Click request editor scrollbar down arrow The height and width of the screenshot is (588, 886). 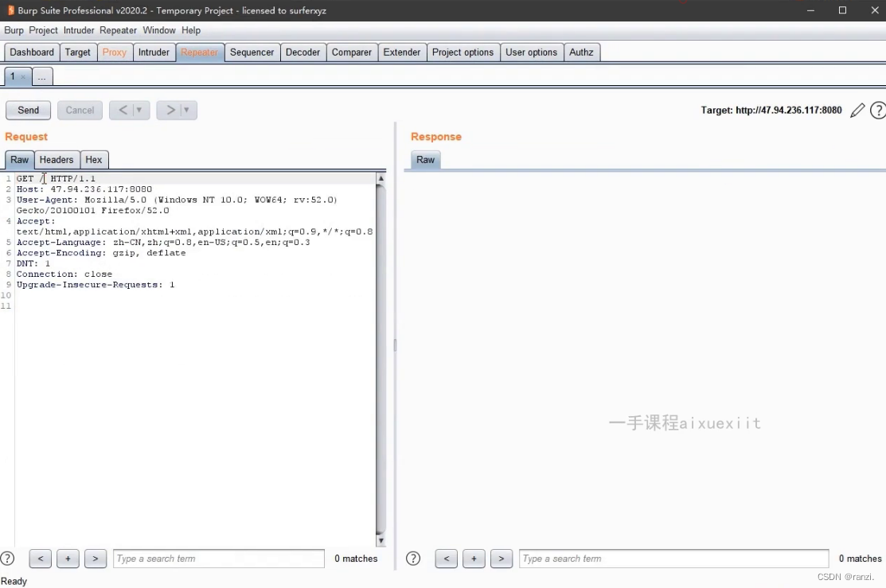[x=381, y=540]
